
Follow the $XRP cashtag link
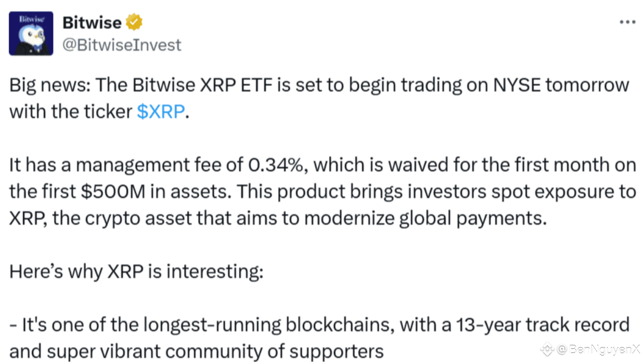pyautogui.click(x=160, y=112)
